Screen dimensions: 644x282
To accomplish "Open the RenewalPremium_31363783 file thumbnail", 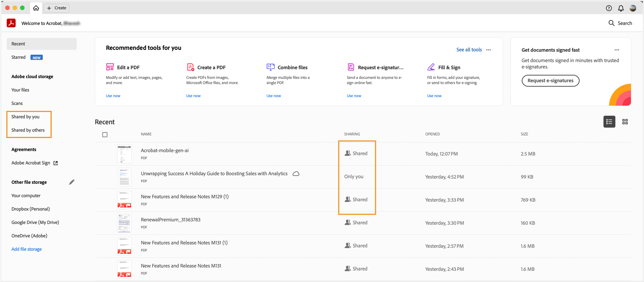I will point(124,223).
